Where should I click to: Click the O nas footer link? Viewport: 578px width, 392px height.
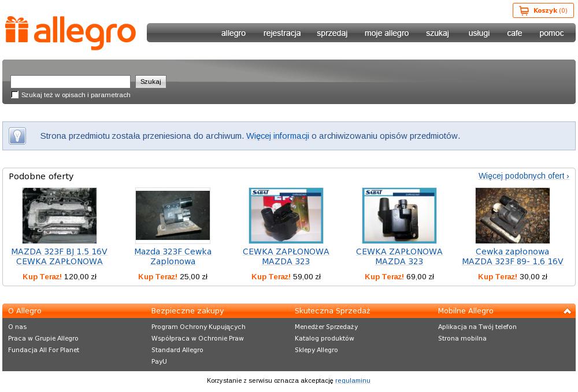(17, 327)
